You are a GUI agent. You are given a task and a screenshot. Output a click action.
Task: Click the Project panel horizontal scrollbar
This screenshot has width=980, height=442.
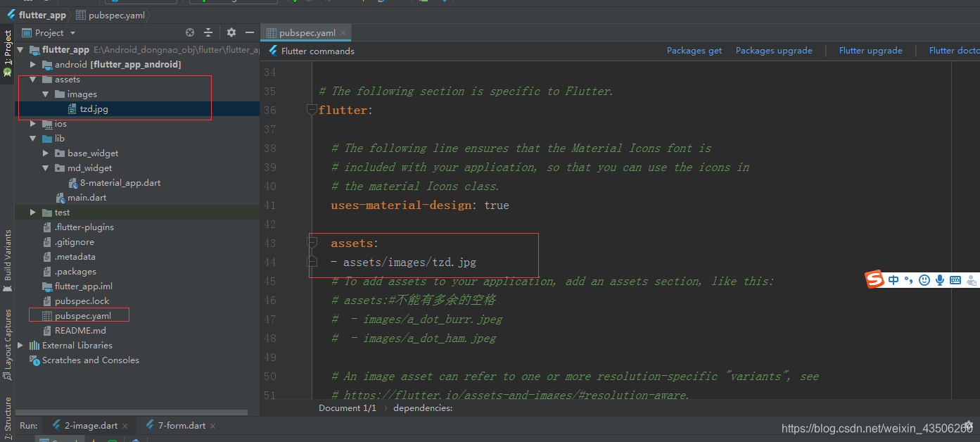tap(132, 412)
